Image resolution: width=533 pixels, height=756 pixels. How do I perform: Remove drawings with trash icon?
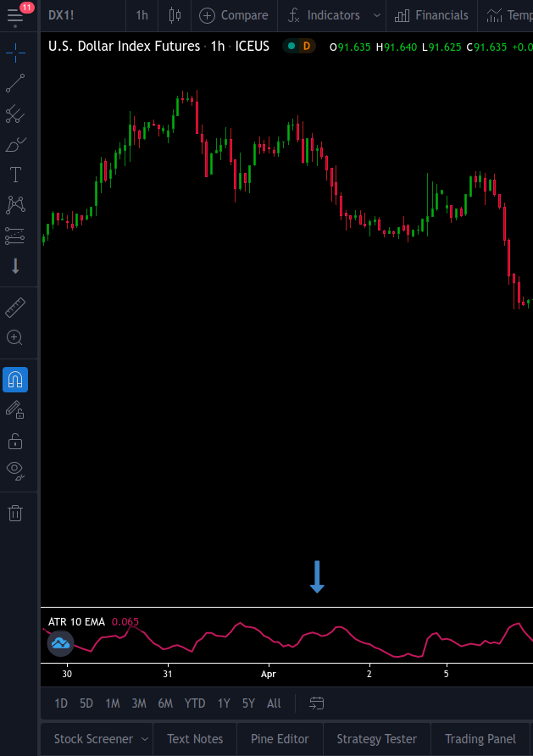click(x=15, y=513)
